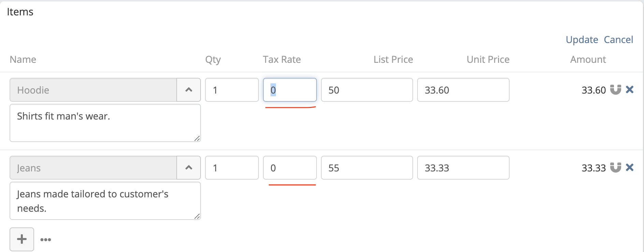Edit the Hoodie description text area

[105, 123]
